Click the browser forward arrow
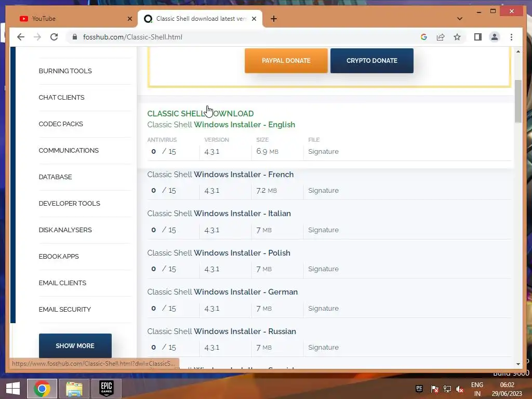Screen dimensions: 532x399 coord(37,37)
